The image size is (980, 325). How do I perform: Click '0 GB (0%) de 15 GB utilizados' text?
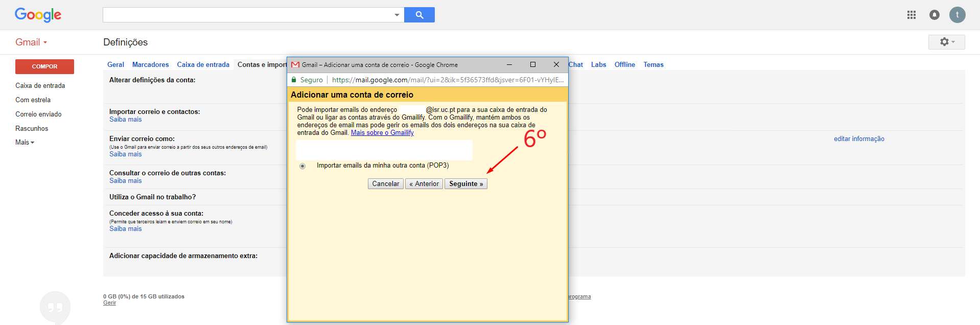144,296
